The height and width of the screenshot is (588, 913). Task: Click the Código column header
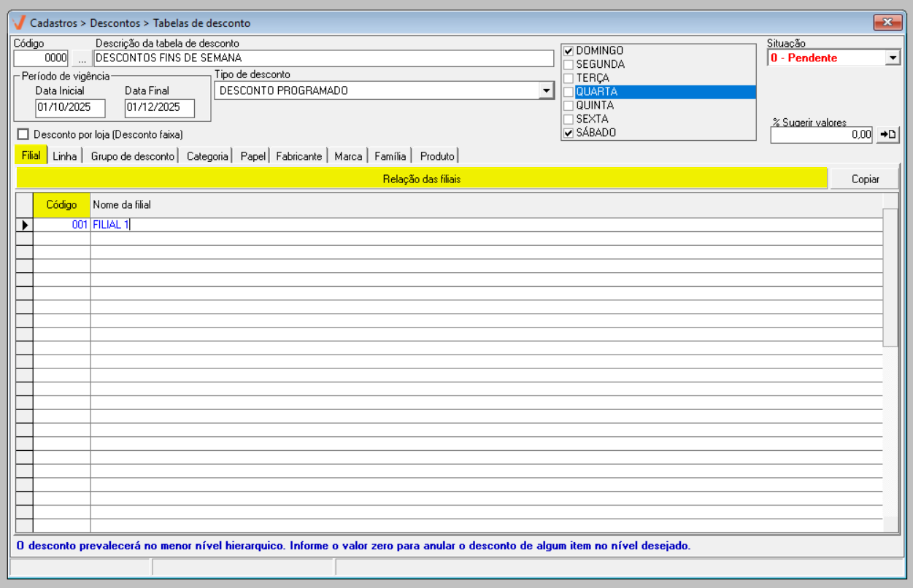(x=61, y=205)
